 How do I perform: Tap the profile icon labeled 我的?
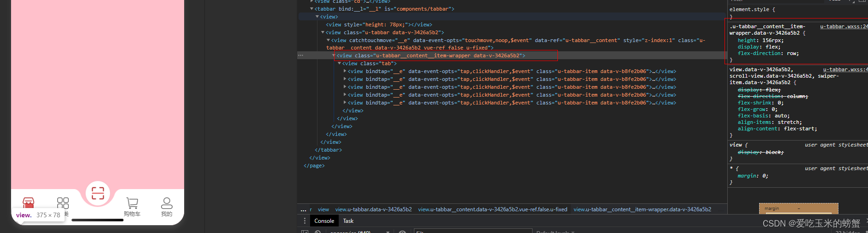[167, 203]
